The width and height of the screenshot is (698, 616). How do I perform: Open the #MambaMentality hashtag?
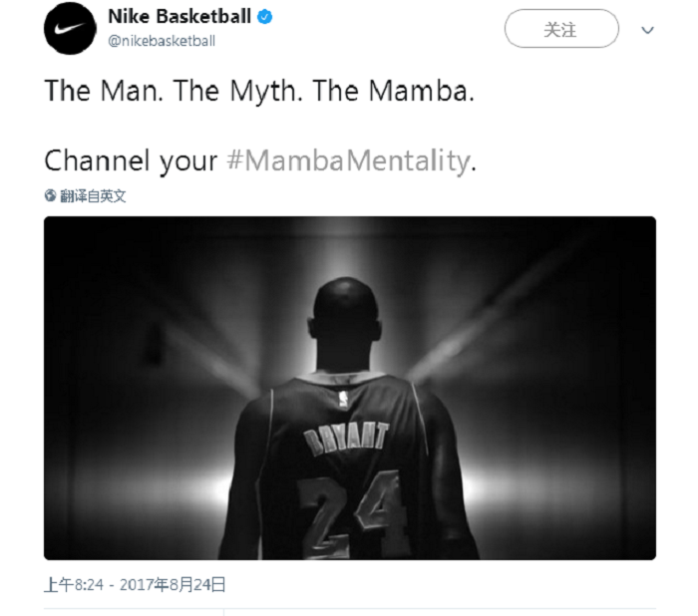tap(349, 160)
